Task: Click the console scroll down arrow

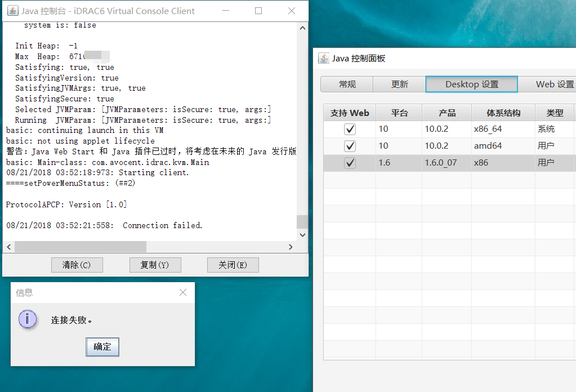Action: 302,235
